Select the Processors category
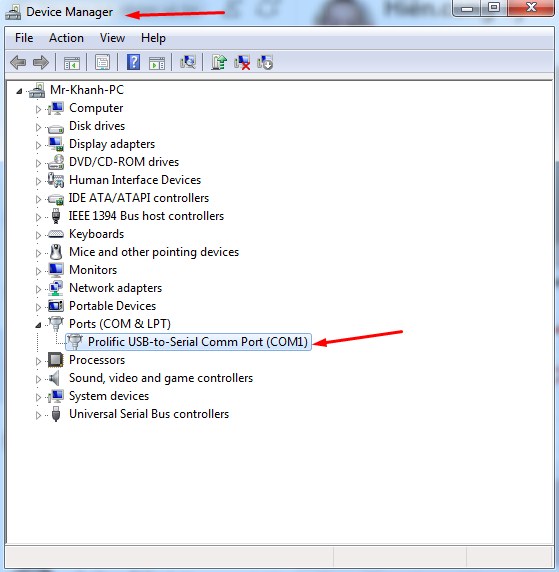The width and height of the screenshot is (559, 572). (97, 360)
